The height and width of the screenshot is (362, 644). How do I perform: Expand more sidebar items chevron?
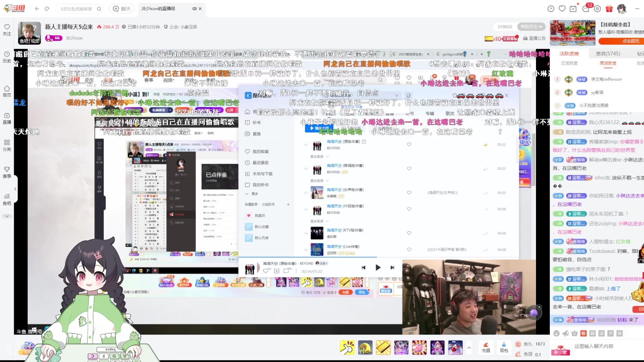pyautogui.click(x=7, y=216)
